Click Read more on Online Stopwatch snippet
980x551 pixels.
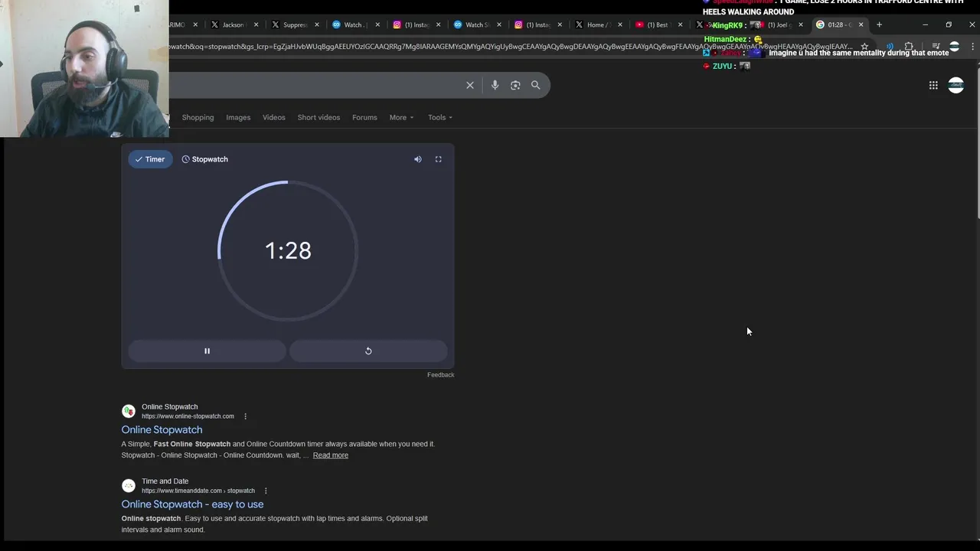(x=331, y=455)
